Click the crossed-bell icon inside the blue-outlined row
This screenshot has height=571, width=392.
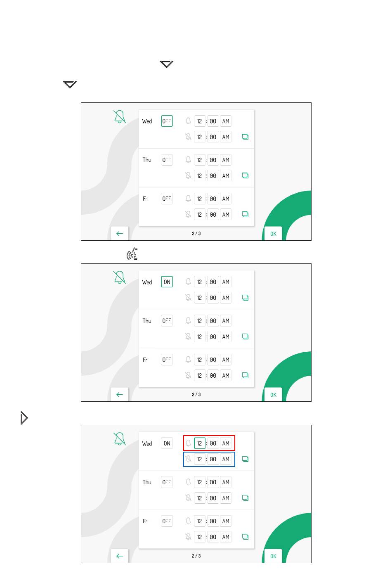pyautogui.click(x=188, y=459)
